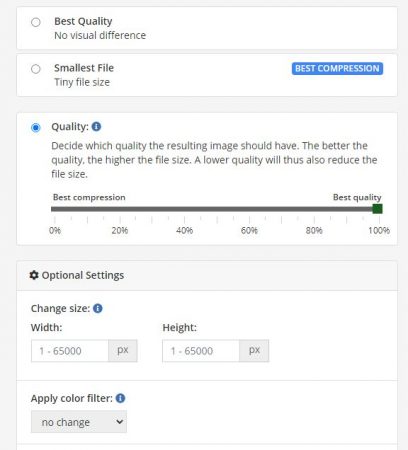The width and height of the screenshot is (408, 450).
Task: Click the dropdown arrow of color filter
Action: [x=119, y=422]
